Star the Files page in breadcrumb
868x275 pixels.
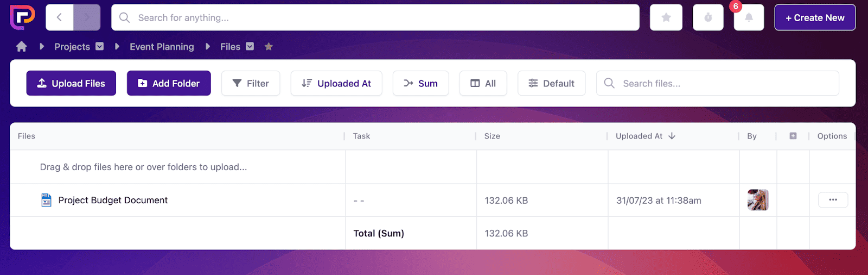coord(269,47)
